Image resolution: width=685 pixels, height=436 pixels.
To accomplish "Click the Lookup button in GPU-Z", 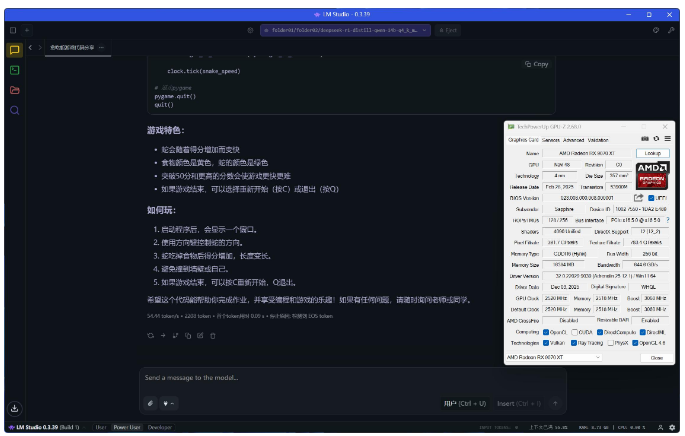I will coord(651,152).
